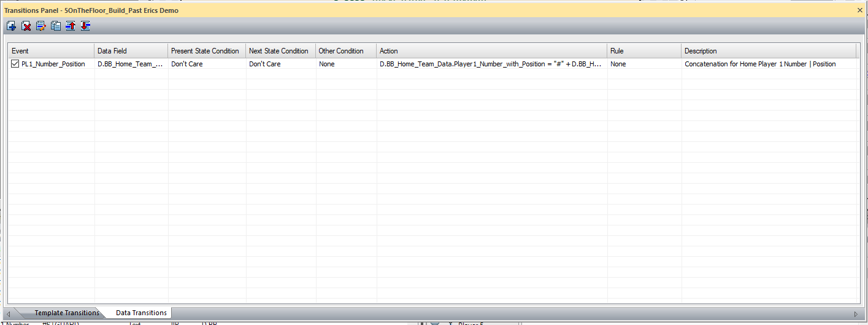Click the Edit transition pencil icon

pos(41,26)
